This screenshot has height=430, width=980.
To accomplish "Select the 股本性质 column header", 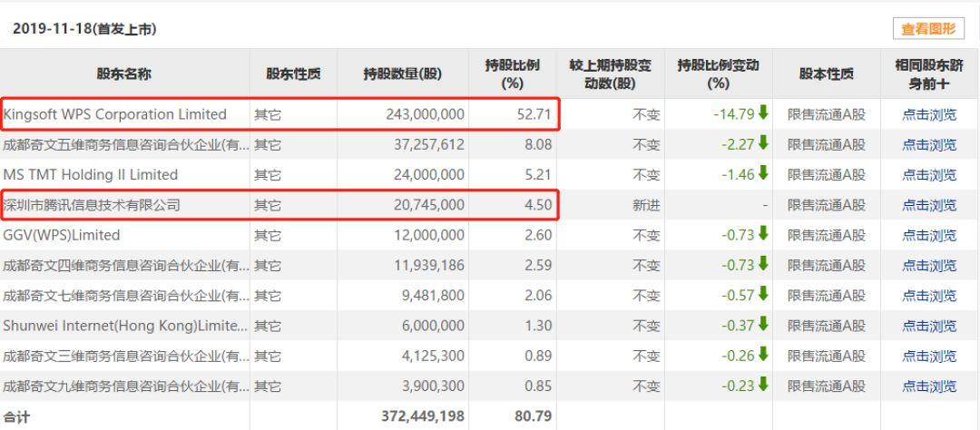I will (826, 74).
